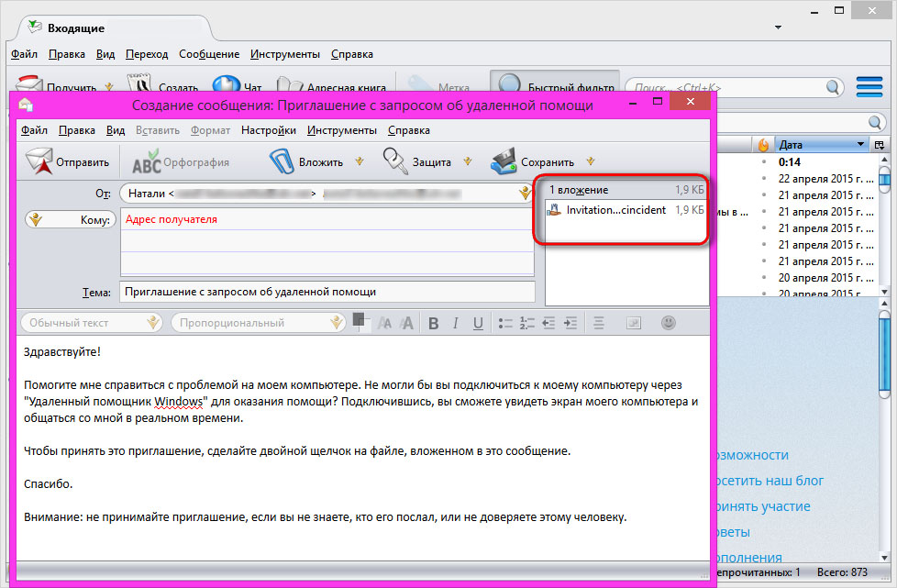Expand the dropdown arrow next to Сохранить

tap(591, 161)
